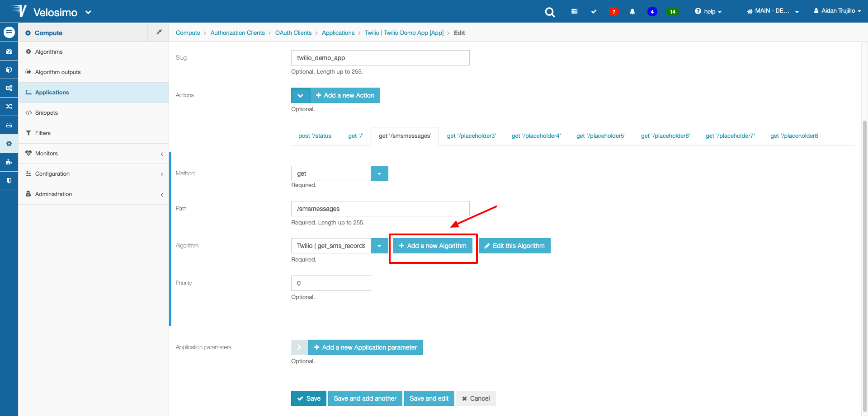
Task: Open the Velosimo title dropdown chevron
Action: pos(88,12)
